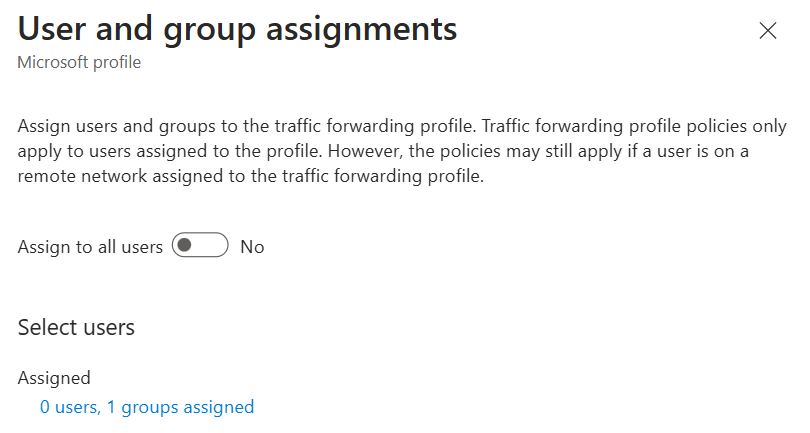
Task: Toggle the Assign to all users switch
Action: coord(200,245)
